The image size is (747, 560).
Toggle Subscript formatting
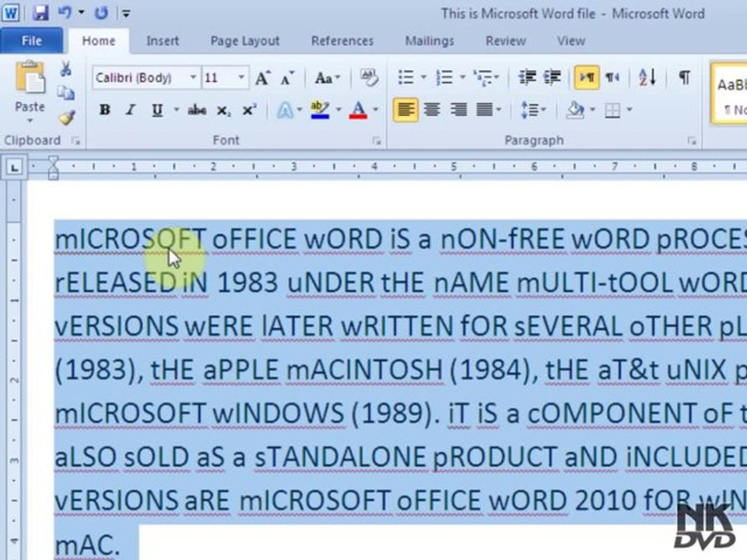(223, 110)
